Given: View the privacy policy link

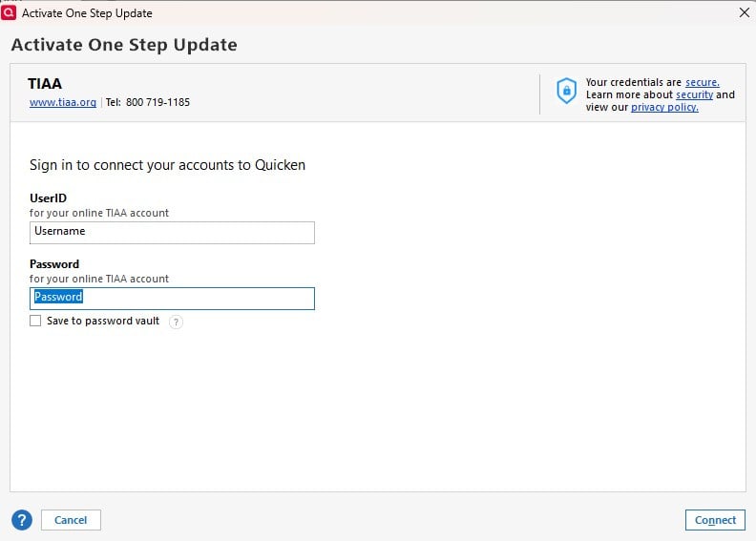Looking at the screenshot, I should 664,108.
